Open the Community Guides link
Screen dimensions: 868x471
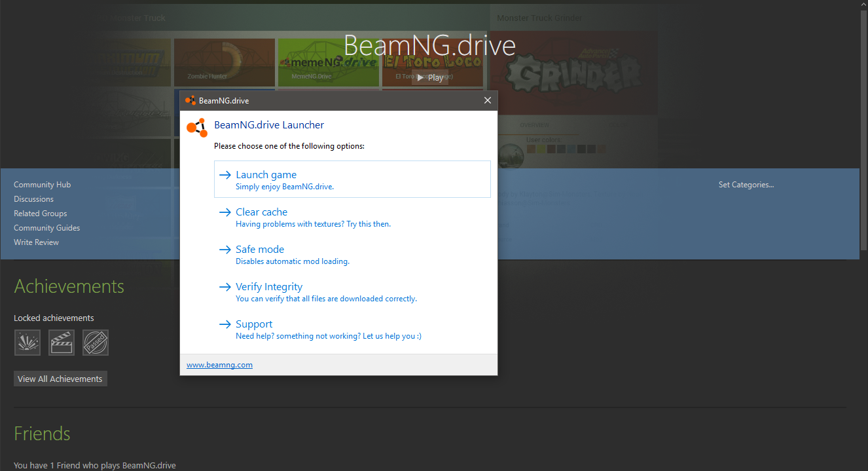46,228
